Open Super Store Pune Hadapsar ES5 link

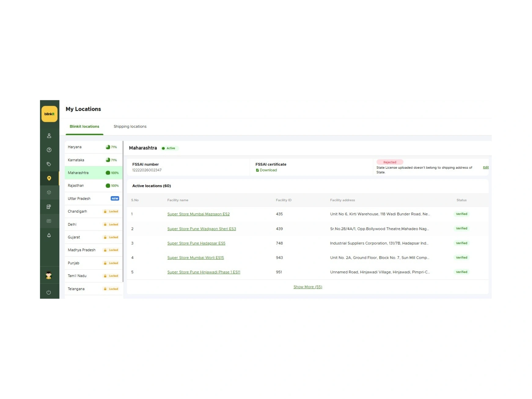[196, 243]
